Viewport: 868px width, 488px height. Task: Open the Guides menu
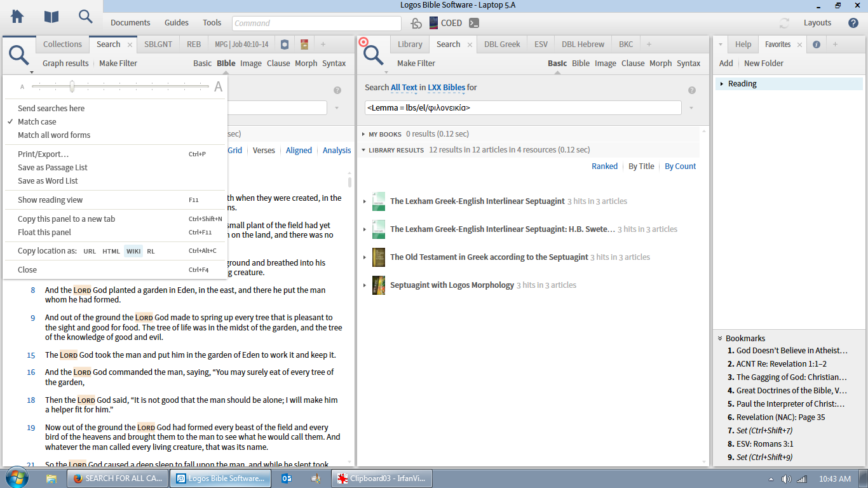177,23
